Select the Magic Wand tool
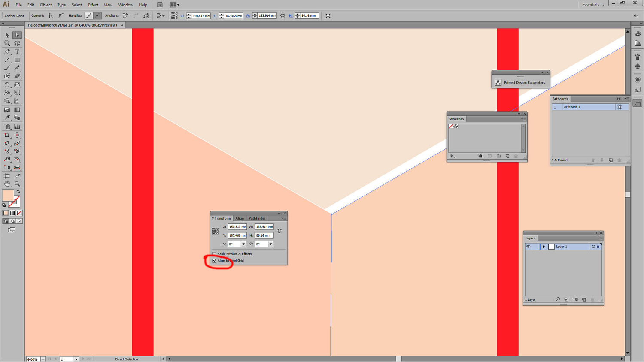 [x=7, y=43]
